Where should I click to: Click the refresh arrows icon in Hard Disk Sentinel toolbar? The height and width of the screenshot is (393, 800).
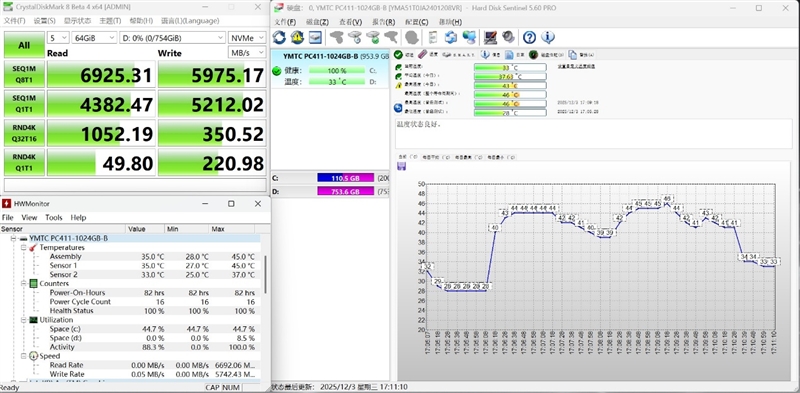click(x=279, y=37)
